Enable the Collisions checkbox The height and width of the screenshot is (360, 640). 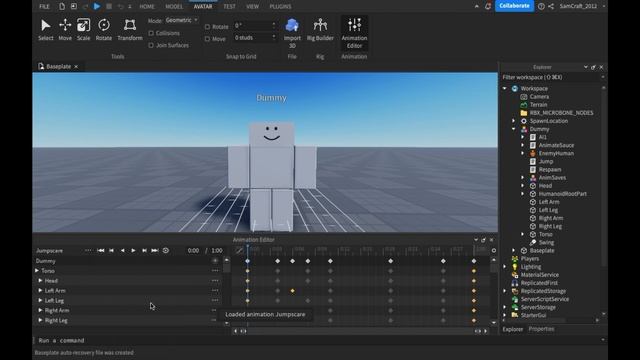(151, 33)
